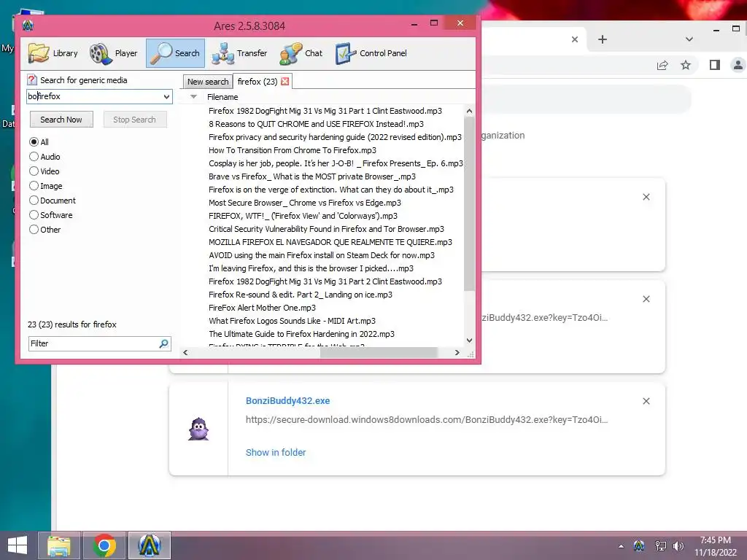Image resolution: width=747 pixels, height=560 pixels.
Task: Click into the Filter text box
Action: tap(93, 343)
